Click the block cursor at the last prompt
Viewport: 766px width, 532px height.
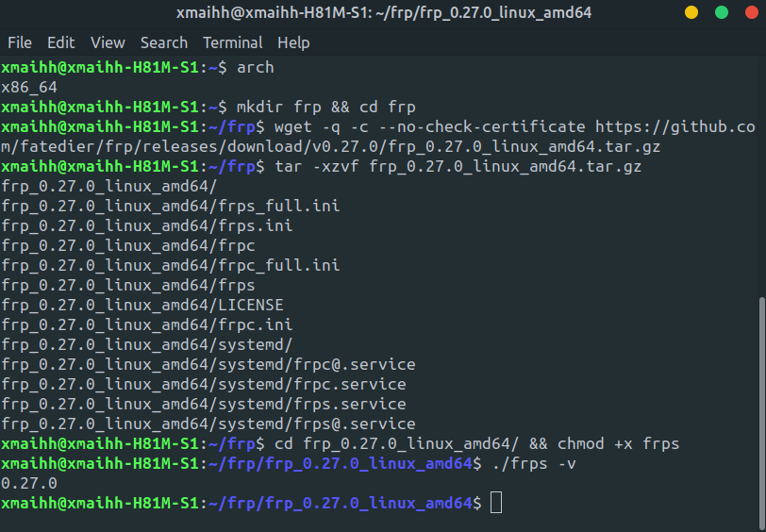pos(496,503)
